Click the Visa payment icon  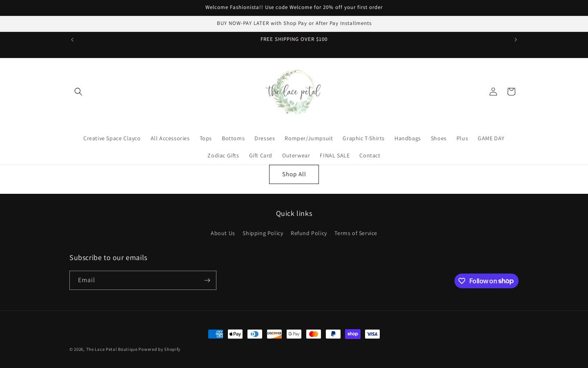coord(372,334)
